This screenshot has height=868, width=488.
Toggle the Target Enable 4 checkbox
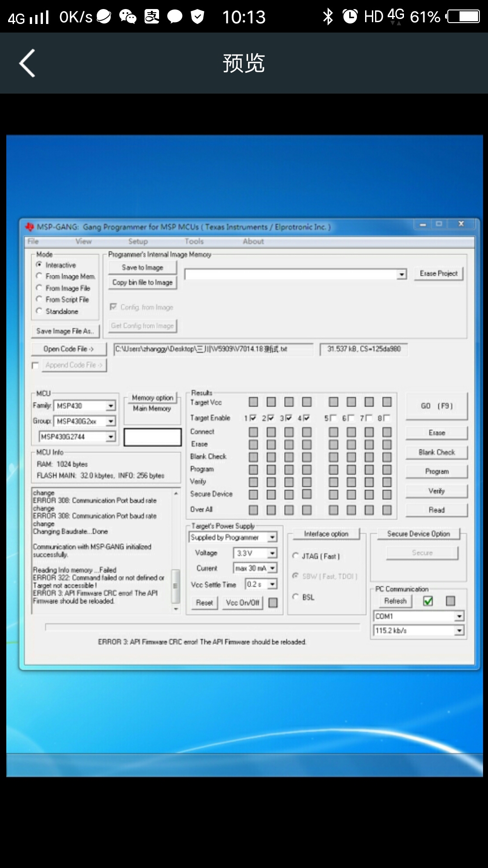point(306,418)
